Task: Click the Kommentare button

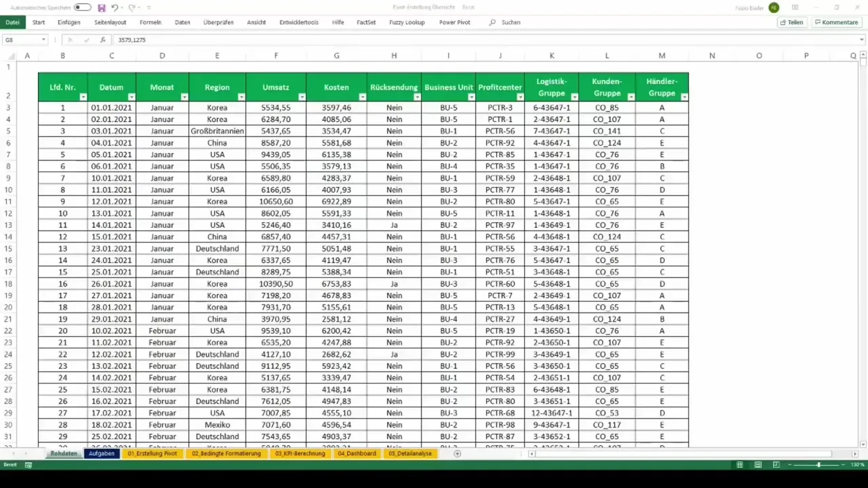Action: click(836, 22)
